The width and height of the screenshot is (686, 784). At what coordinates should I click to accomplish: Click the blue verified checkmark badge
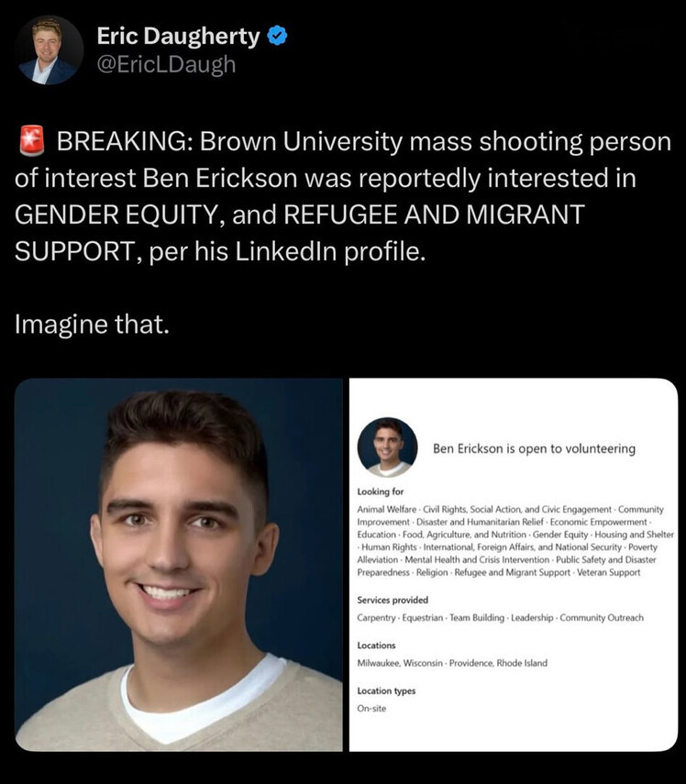click(277, 37)
